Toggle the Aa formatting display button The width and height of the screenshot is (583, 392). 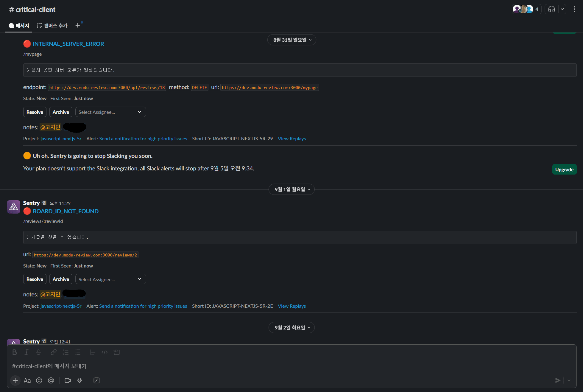[27, 380]
